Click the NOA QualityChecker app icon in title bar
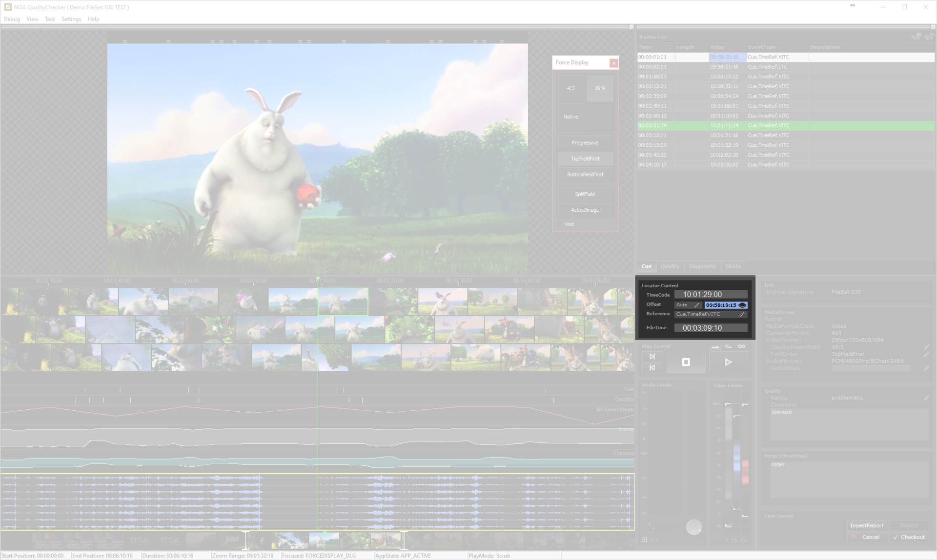The height and width of the screenshot is (560, 937). click(x=7, y=7)
